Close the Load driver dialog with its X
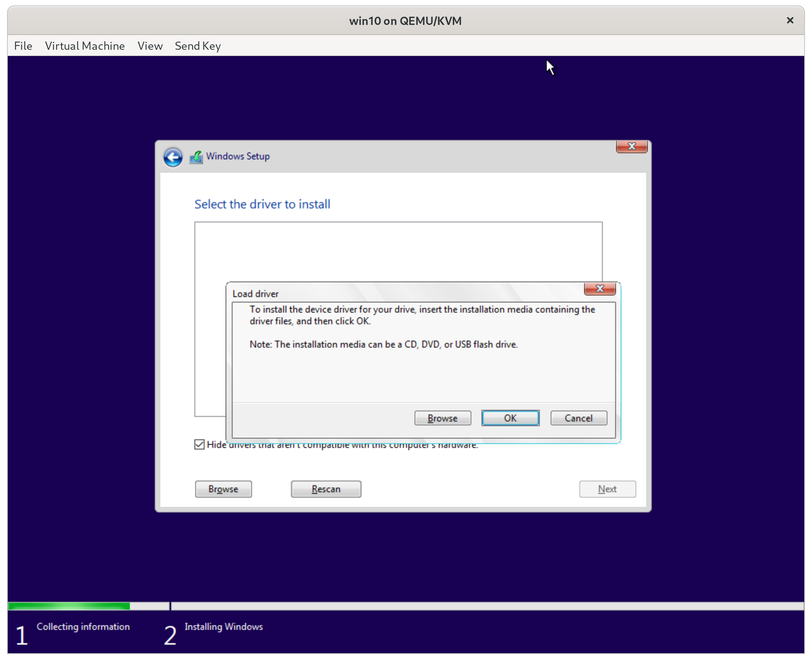Screen dimensions: 812x661 [x=600, y=289]
